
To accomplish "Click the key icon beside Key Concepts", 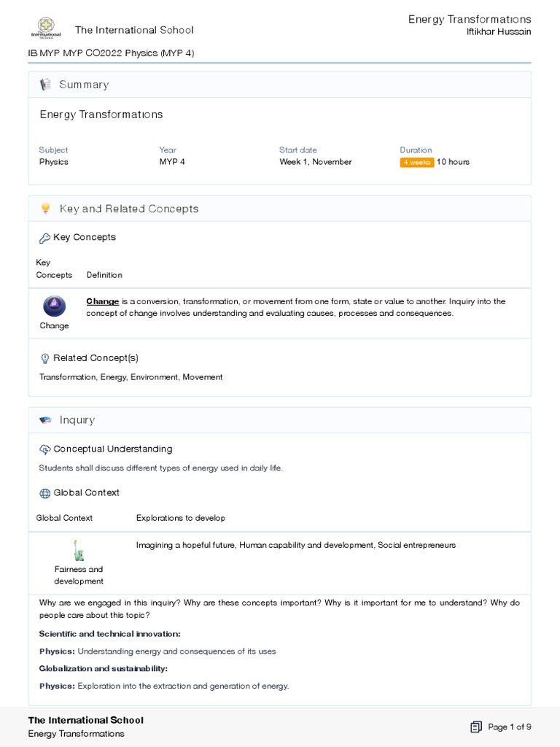I will (44, 238).
